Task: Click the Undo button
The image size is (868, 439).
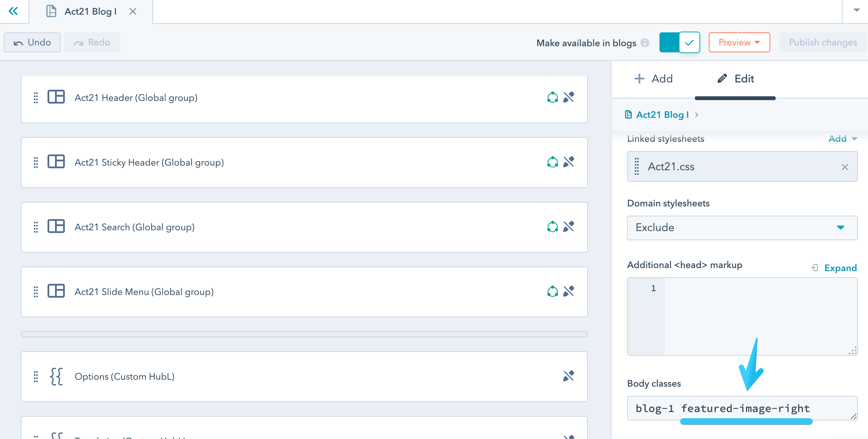Action: 32,42
